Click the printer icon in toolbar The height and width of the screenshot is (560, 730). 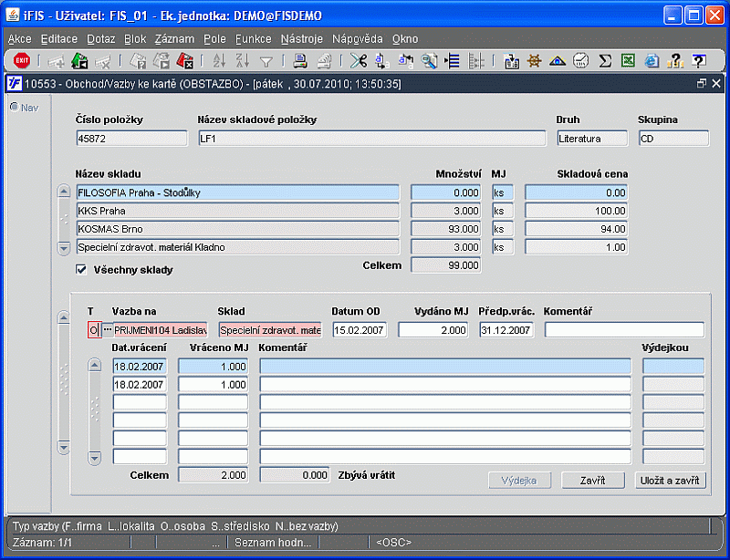[300, 61]
